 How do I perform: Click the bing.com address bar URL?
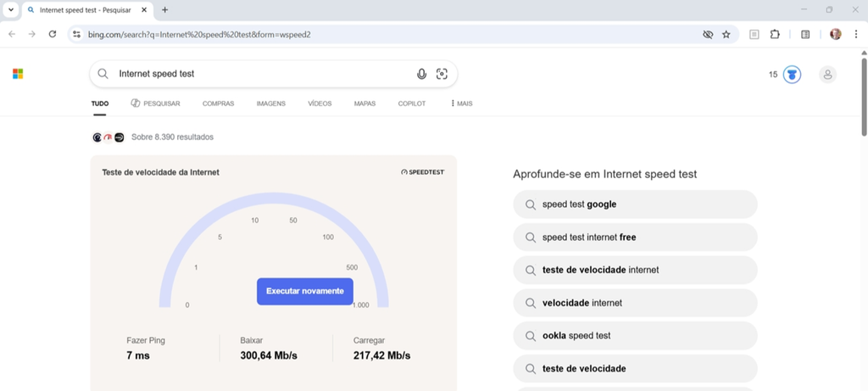coord(199,34)
